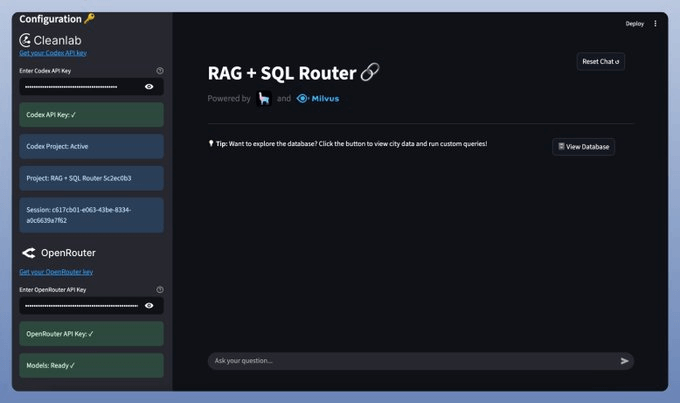Open the View Database button

point(583,147)
